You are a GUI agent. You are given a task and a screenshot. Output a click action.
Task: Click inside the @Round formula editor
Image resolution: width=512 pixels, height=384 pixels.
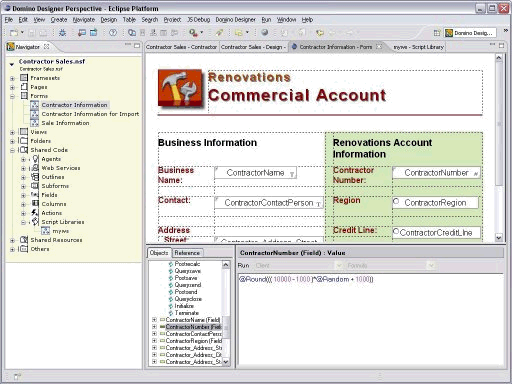[370, 320]
